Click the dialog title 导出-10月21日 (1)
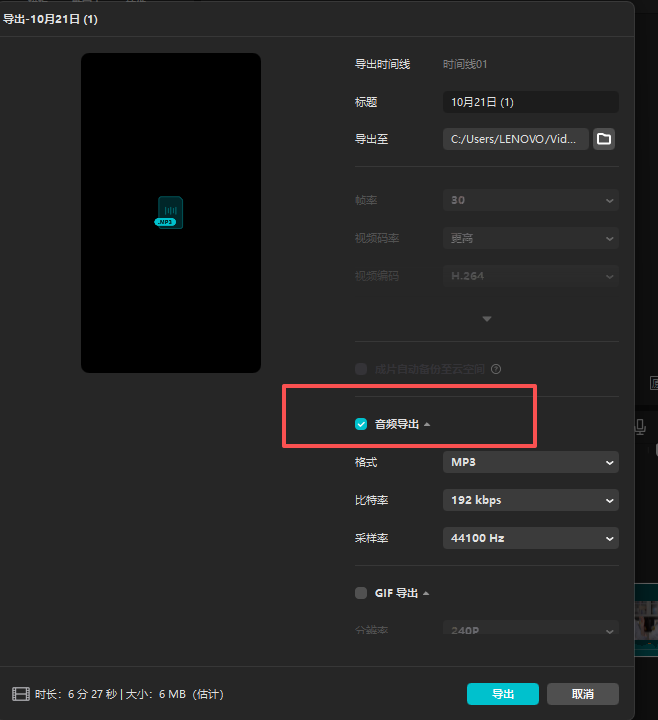The image size is (658, 720). coord(51,19)
